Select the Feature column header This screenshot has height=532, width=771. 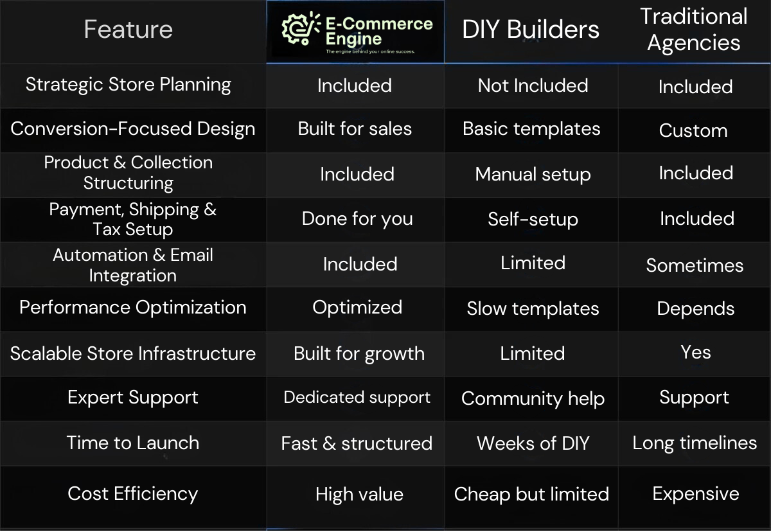pyautogui.click(x=128, y=30)
